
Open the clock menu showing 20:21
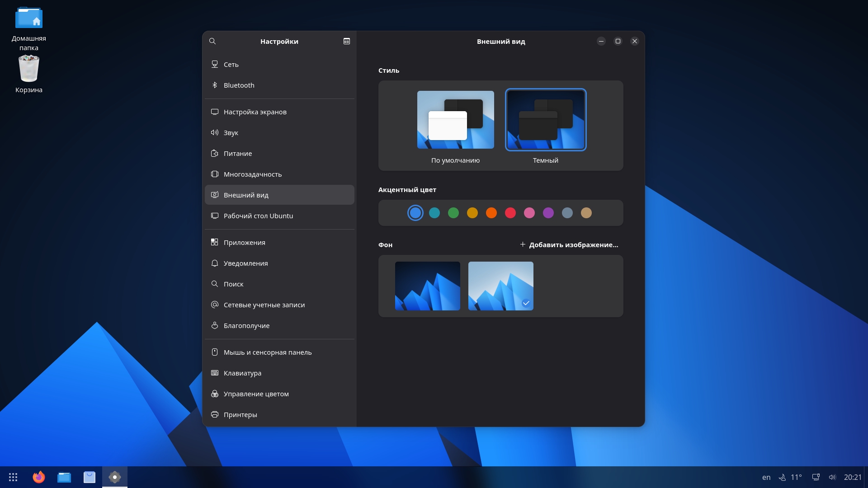853,477
